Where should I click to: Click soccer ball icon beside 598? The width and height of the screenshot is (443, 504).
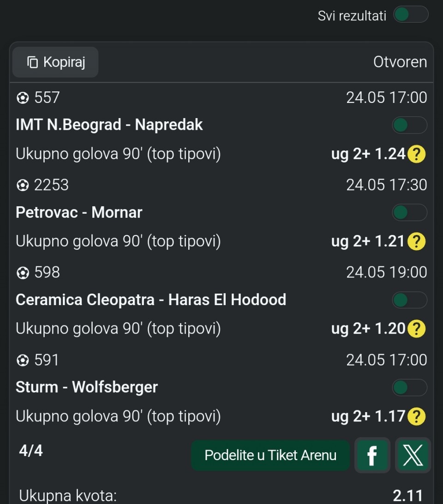point(23,273)
